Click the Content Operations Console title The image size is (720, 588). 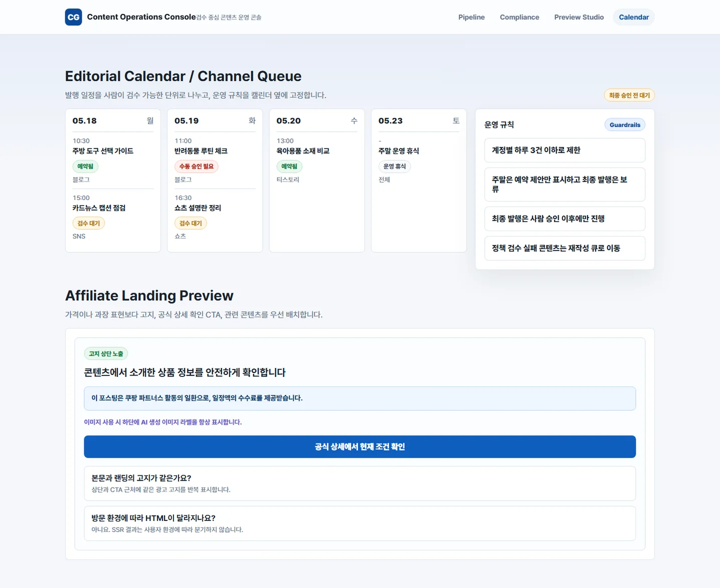(141, 17)
